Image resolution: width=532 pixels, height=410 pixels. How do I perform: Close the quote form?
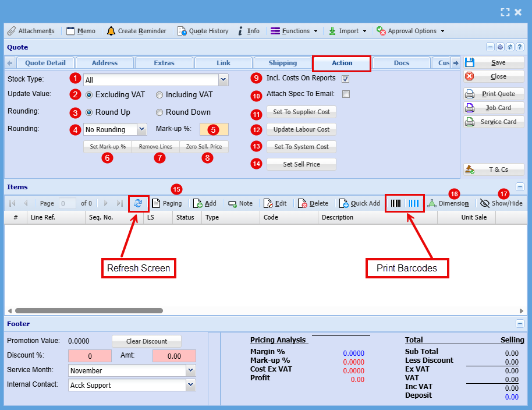(494, 76)
